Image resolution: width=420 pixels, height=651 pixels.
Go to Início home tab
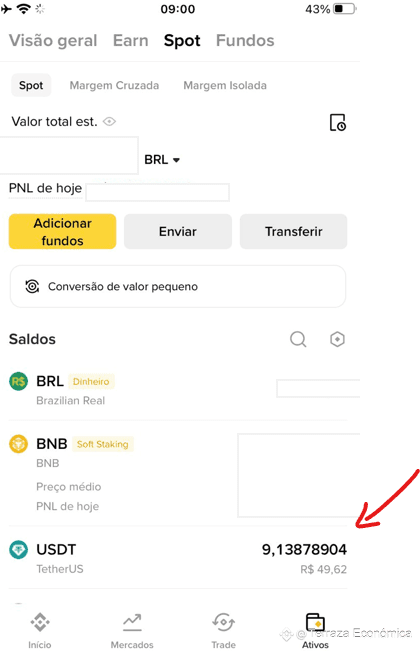click(x=40, y=631)
